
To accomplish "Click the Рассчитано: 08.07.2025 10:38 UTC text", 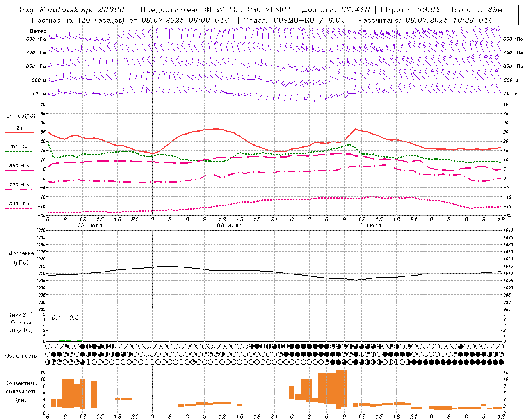I will pyautogui.click(x=426, y=20).
